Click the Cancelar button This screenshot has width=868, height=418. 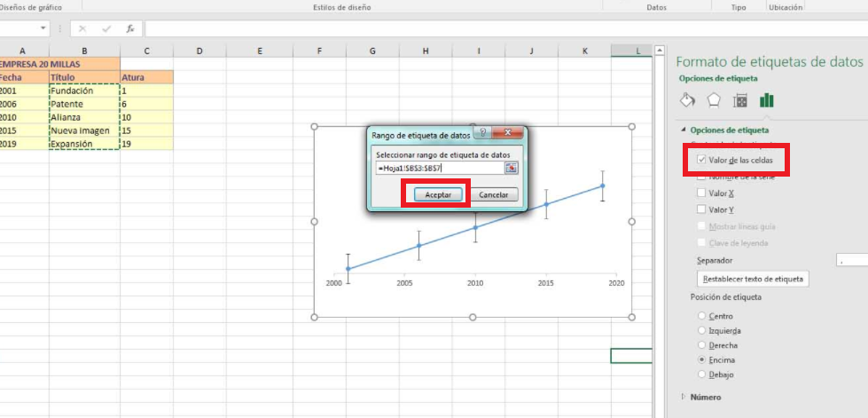point(494,194)
